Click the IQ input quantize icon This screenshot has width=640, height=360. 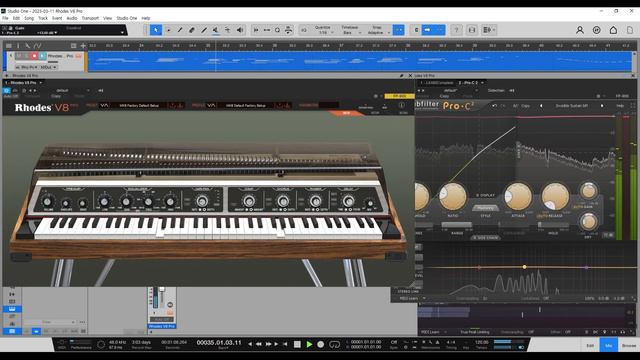pyautogui.click(x=304, y=30)
